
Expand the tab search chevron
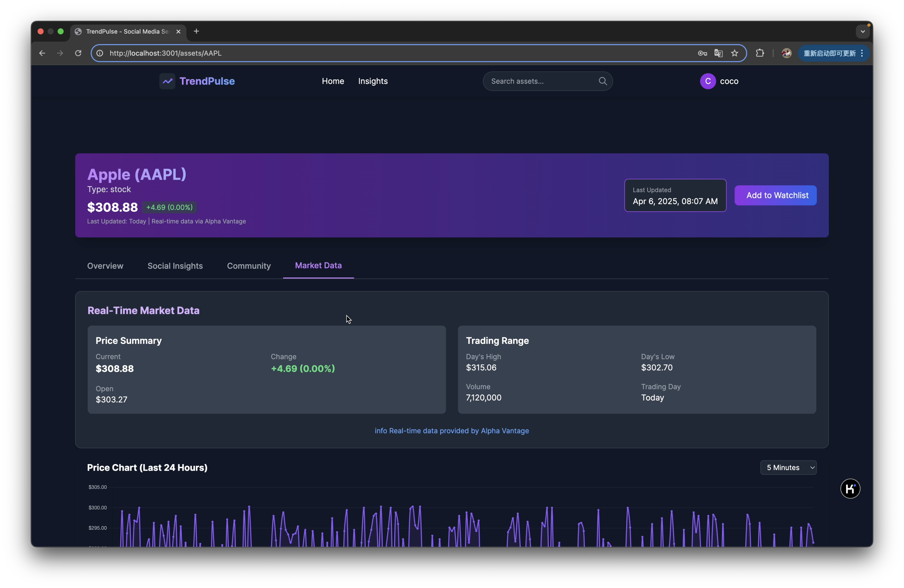863,32
